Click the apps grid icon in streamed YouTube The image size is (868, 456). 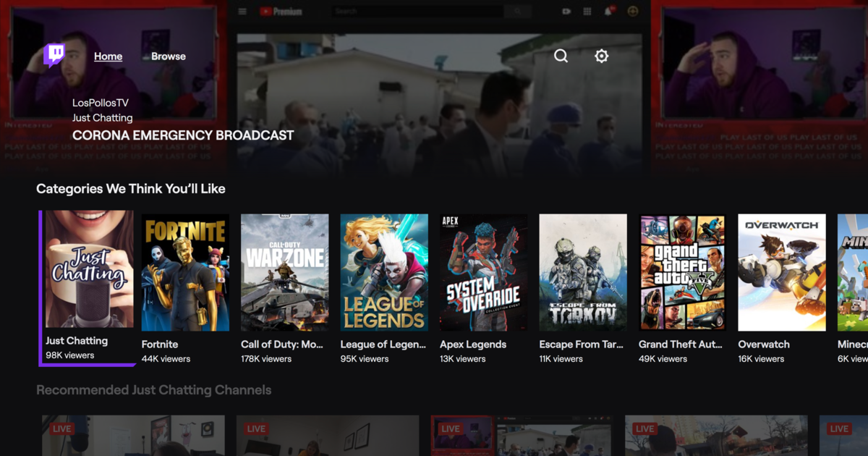[587, 12]
